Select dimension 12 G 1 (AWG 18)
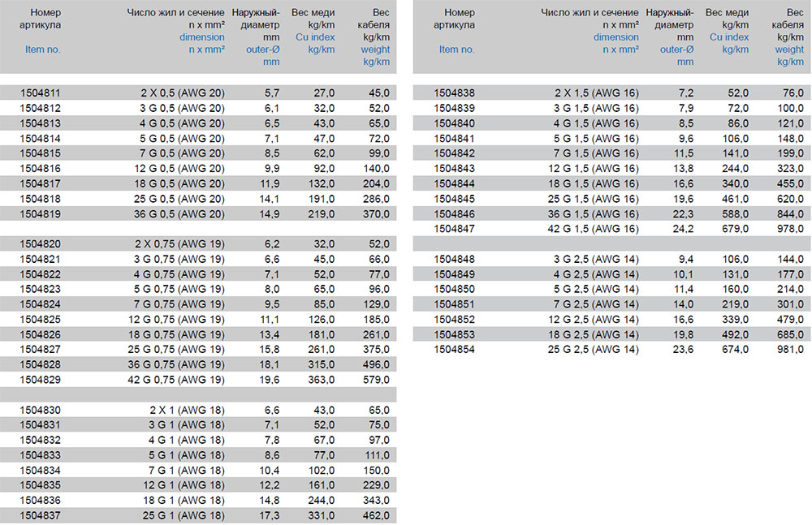 click(184, 485)
